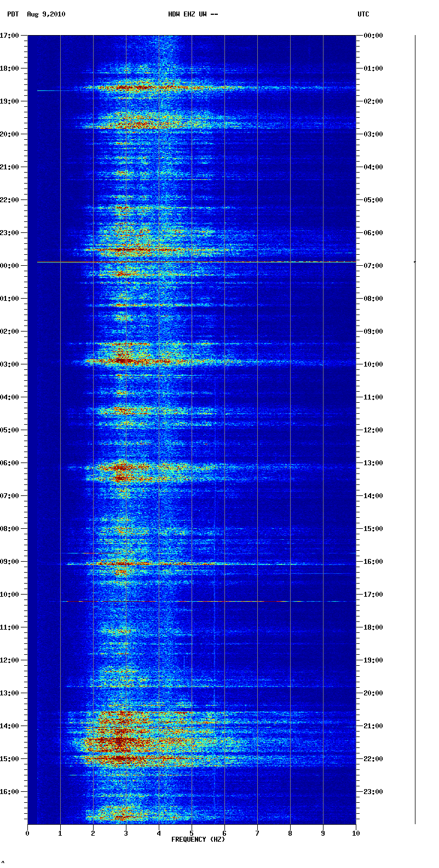Choose 09:00 on the PDT time axis

(x=9, y=562)
